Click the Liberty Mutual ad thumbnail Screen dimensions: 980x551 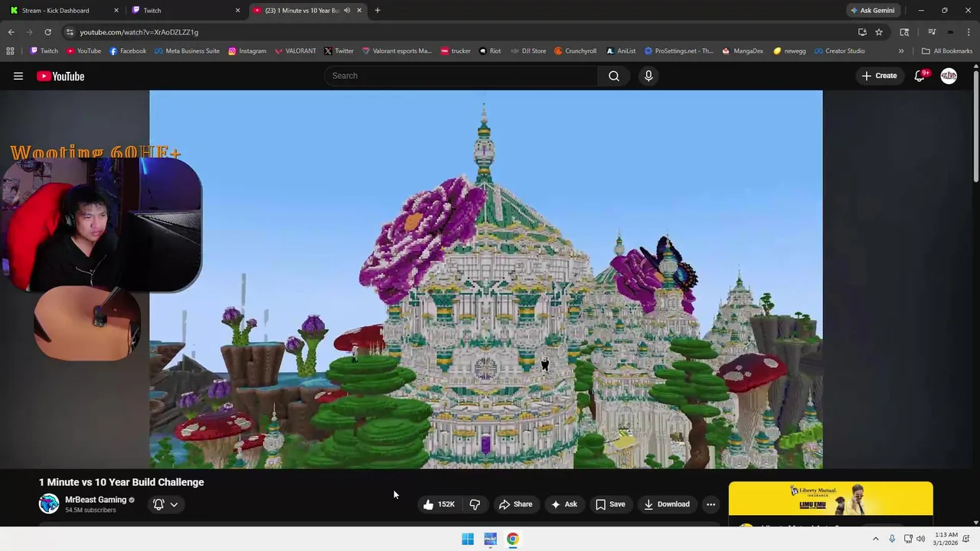pos(831,498)
